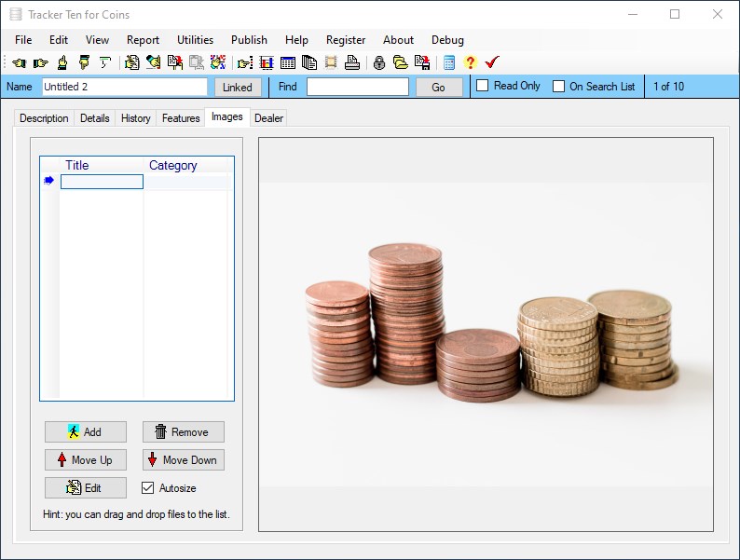Click the printer toolbar icon
This screenshot has width=740, height=560.
352,62
